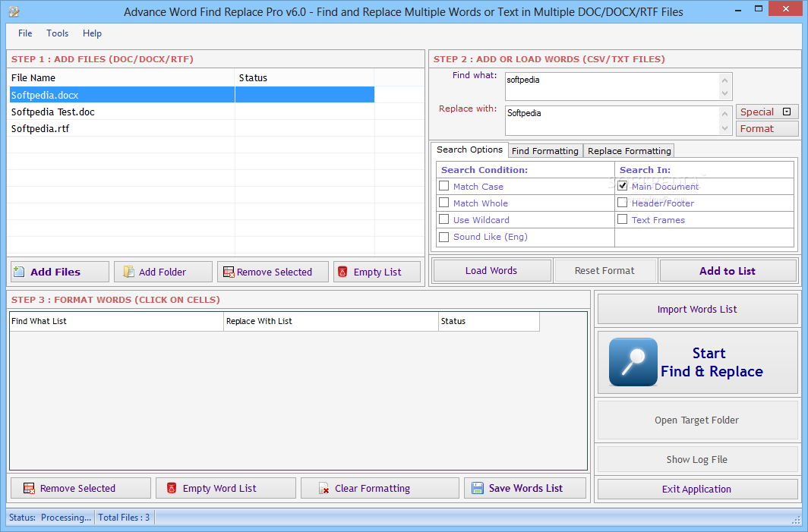Click the Show Log File button
The width and height of the screenshot is (808, 532).
(x=697, y=459)
